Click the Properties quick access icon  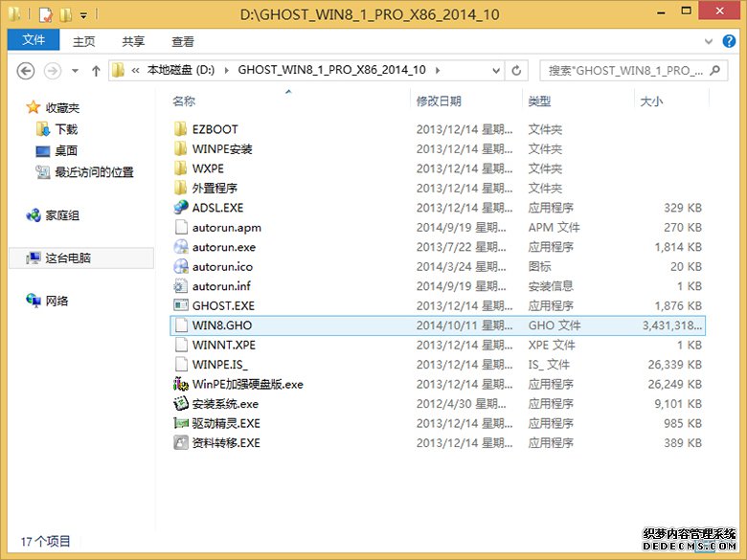(x=45, y=14)
